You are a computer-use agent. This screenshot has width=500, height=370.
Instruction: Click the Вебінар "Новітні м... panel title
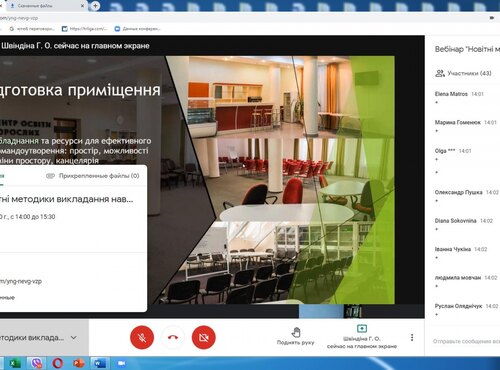(x=467, y=49)
